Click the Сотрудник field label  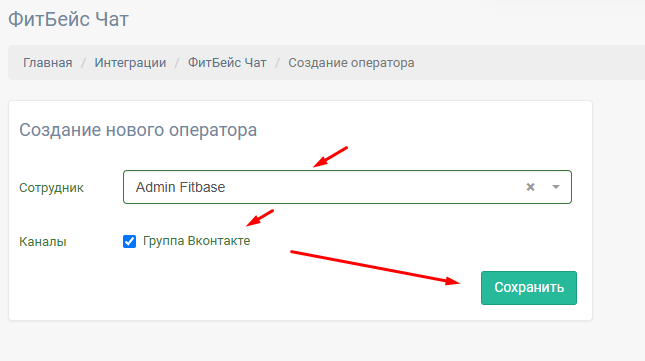(51, 188)
